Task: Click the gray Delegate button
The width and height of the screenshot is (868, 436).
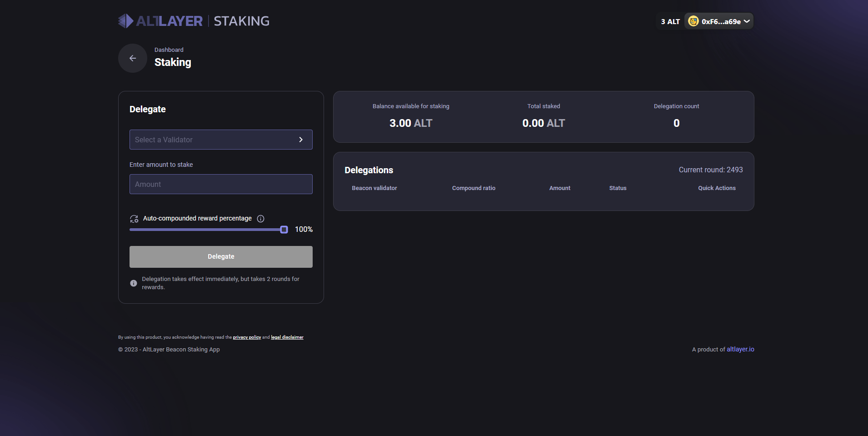Action: coord(221,257)
